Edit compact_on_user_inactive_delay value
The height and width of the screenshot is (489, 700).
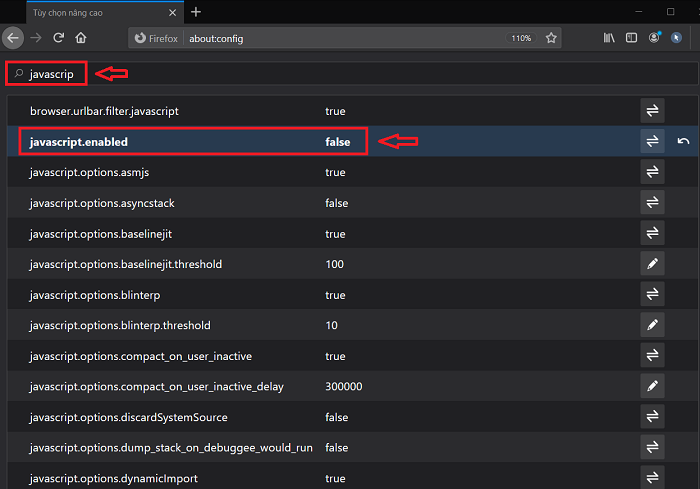[652, 386]
